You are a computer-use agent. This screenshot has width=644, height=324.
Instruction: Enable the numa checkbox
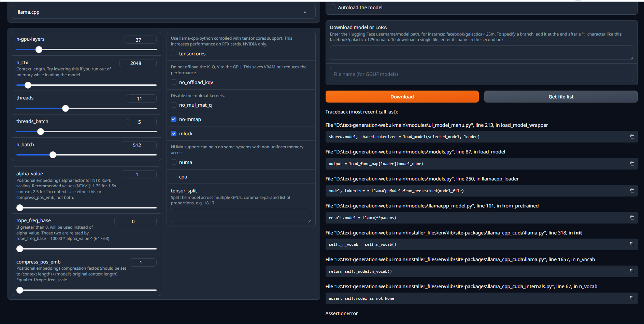pyautogui.click(x=174, y=162)
